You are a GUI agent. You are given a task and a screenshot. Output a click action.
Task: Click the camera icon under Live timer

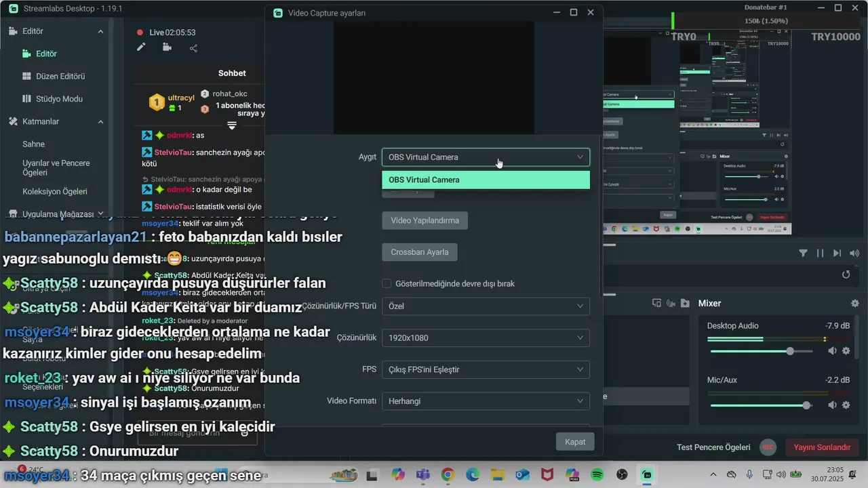point(167,47)
